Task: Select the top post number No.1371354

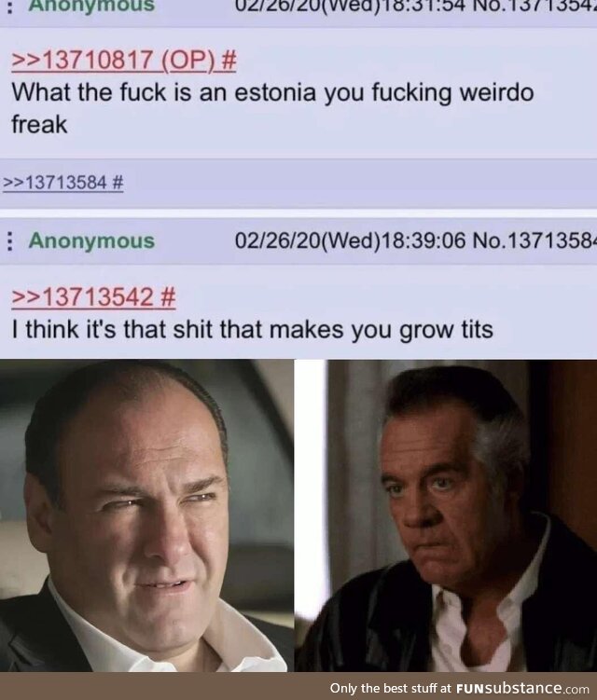Action: [x=535, y=6]
